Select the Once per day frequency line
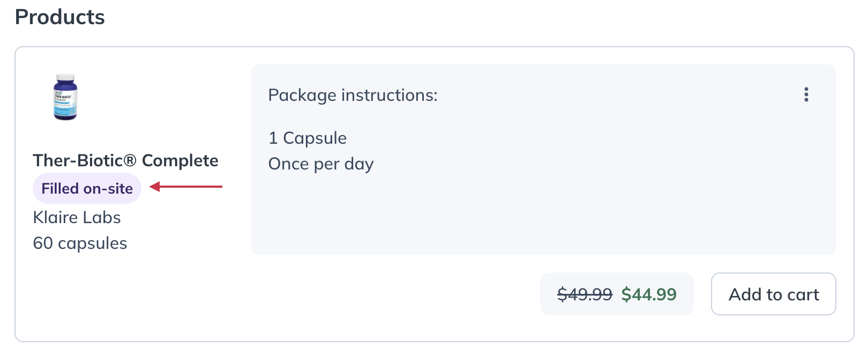This screenshot has width=868, height=354. point(321,164)
